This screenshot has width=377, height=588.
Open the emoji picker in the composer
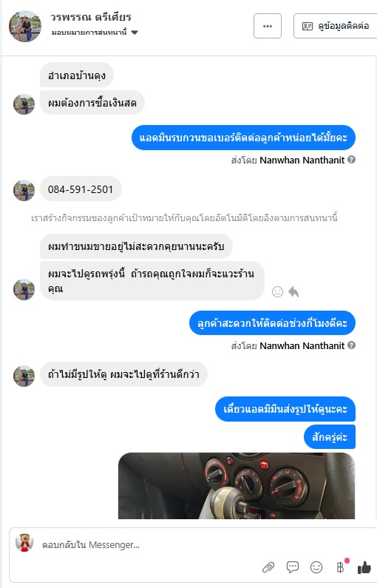[x=316, y=567]
